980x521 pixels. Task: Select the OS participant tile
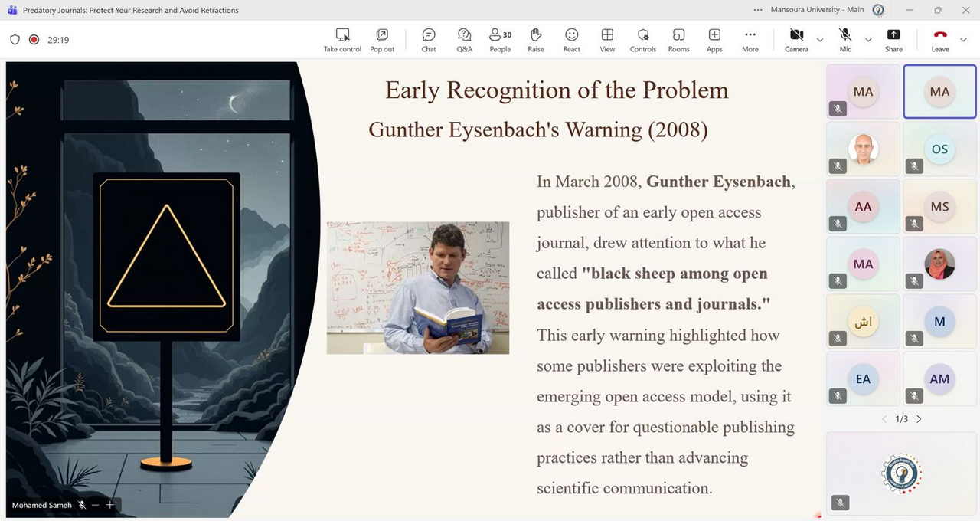coord(939,149)
